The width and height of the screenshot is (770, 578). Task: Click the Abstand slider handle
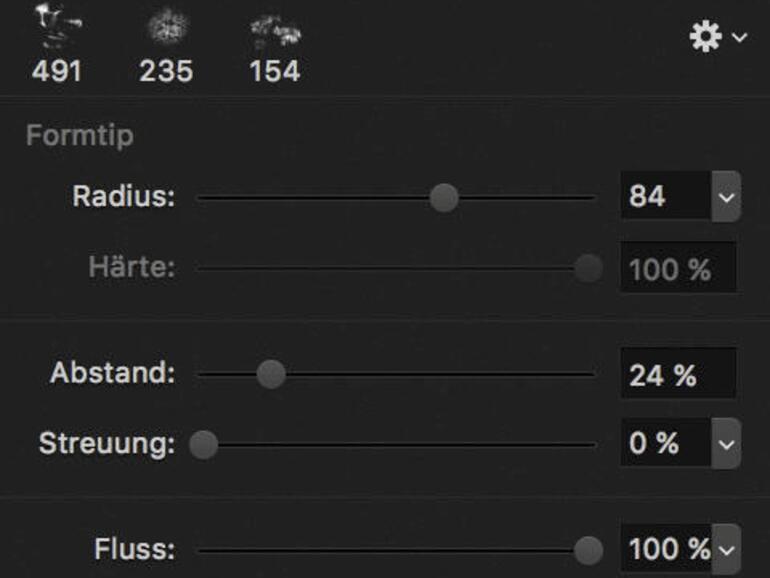271,374
